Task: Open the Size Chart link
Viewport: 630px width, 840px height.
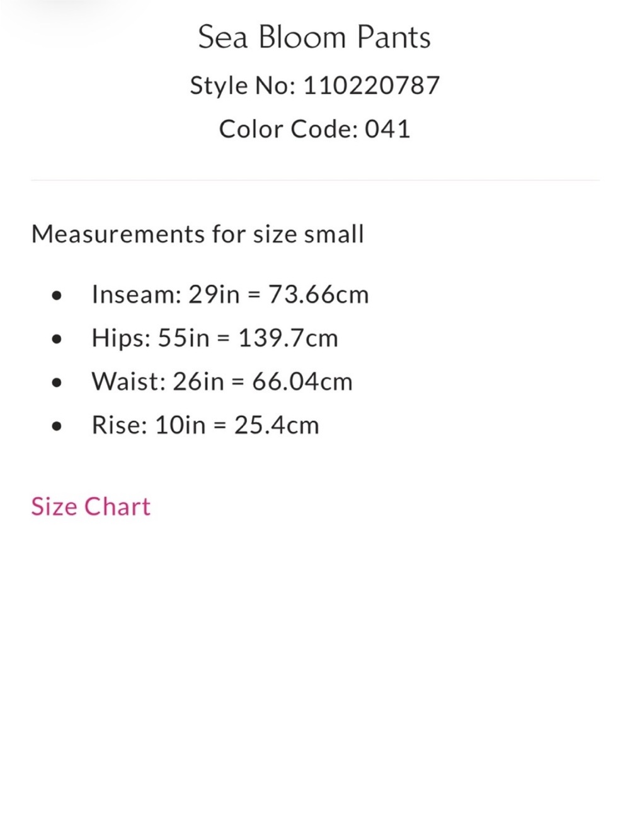Action: [x=91, y=507]
